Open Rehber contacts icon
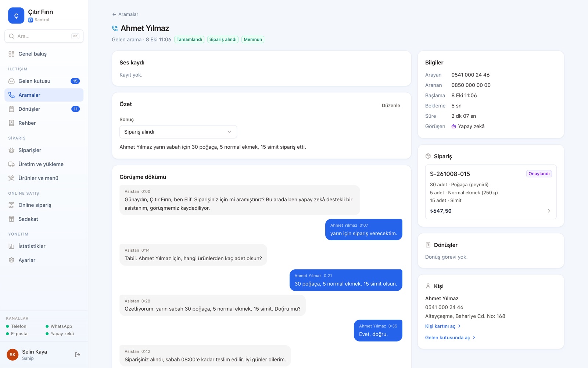The height and width of the screenshot is (368, 588). coord(11,123)
